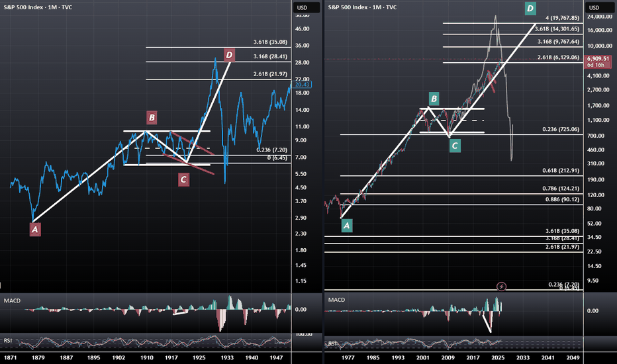This screenshot has height=364, width=617.
Task: Click the MACD indicator label in right pane
Action: (x=336, y=300)
